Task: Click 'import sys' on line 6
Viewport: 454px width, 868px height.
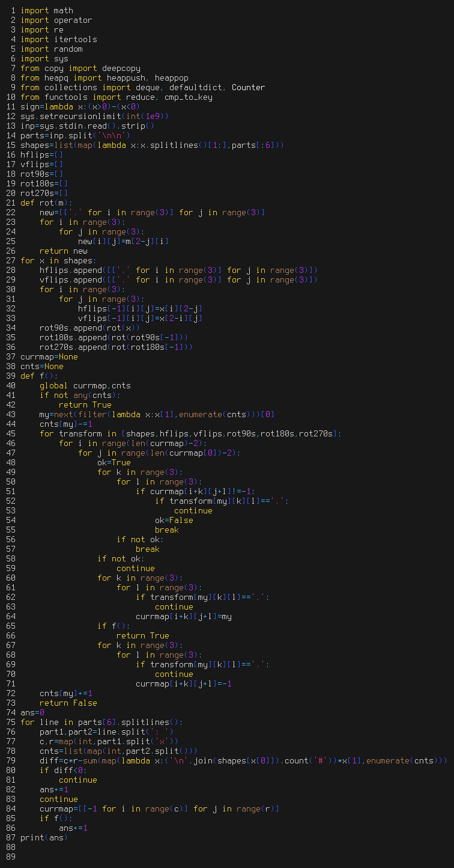Action: [44, 58]
